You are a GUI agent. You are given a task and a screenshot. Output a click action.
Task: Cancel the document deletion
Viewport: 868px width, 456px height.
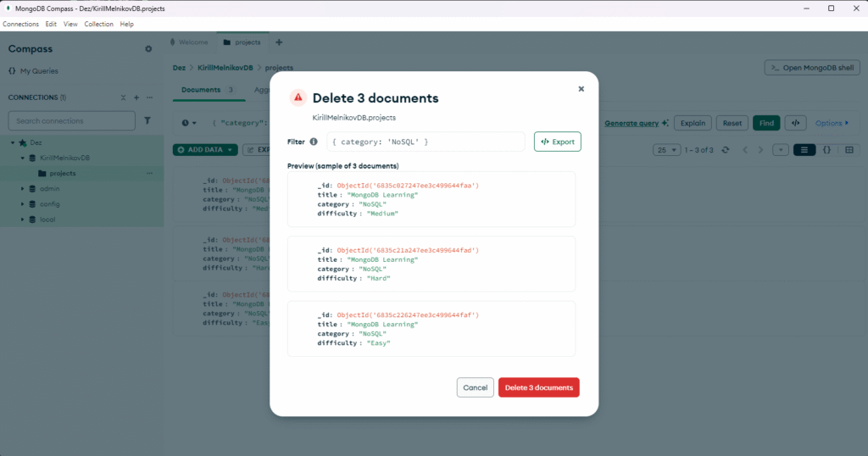(x=475, y=387)
